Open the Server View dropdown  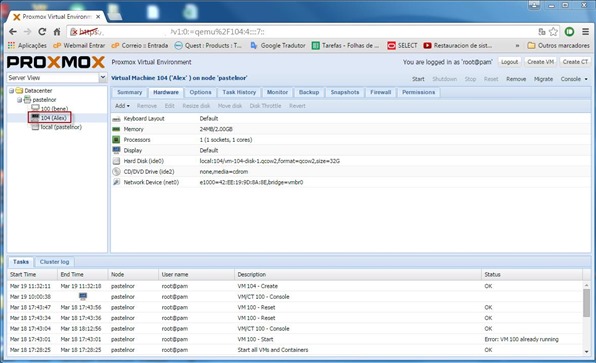[x=103, y=78]
